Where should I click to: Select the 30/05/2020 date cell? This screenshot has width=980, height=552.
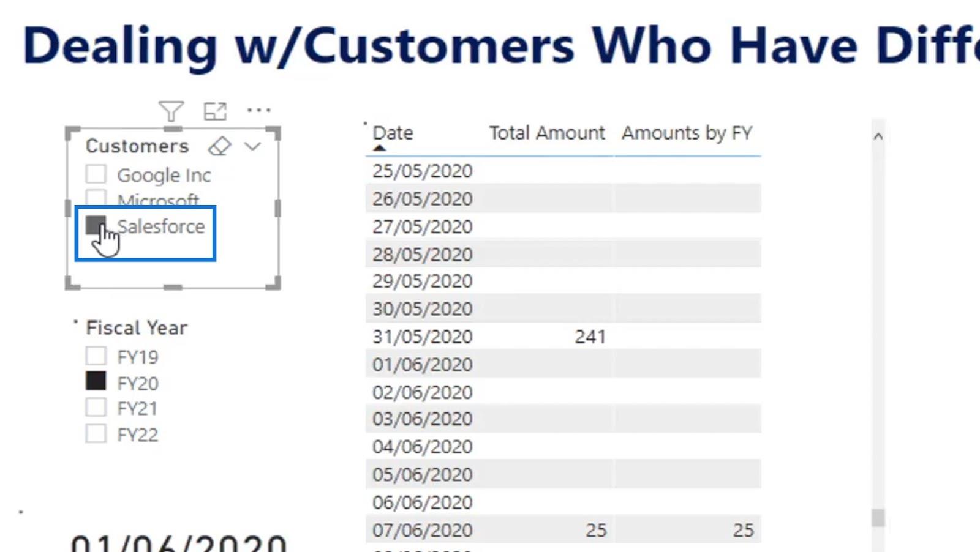(422, 308)
